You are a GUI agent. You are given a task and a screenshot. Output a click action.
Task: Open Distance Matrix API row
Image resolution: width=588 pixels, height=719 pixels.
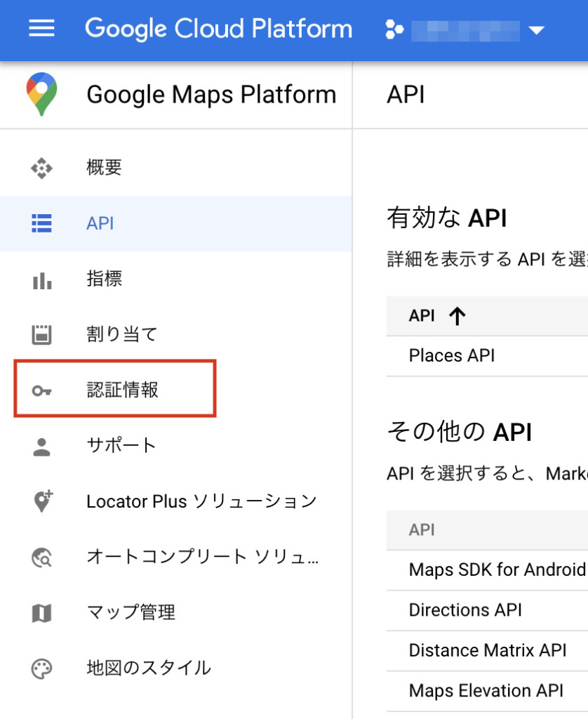click(x=487, y=651)
